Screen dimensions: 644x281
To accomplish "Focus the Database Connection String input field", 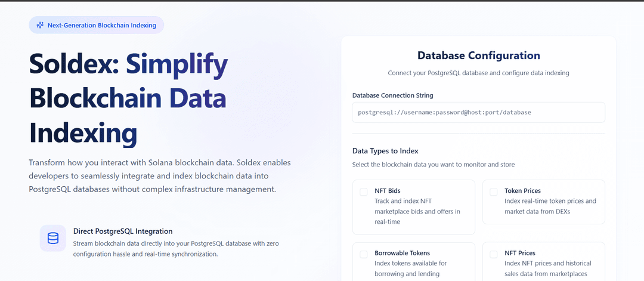I will (478, 112).
